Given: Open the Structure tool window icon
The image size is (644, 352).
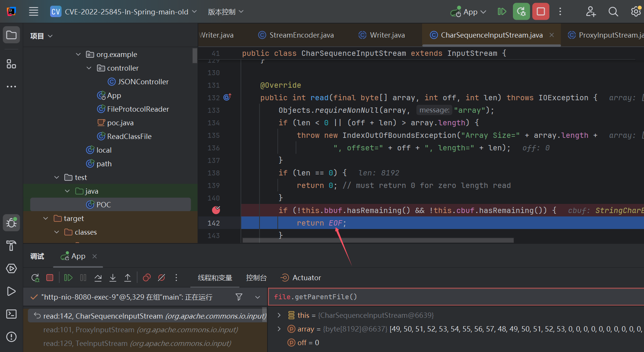Looking at the screenshot, I should click(x=11, y=64).
